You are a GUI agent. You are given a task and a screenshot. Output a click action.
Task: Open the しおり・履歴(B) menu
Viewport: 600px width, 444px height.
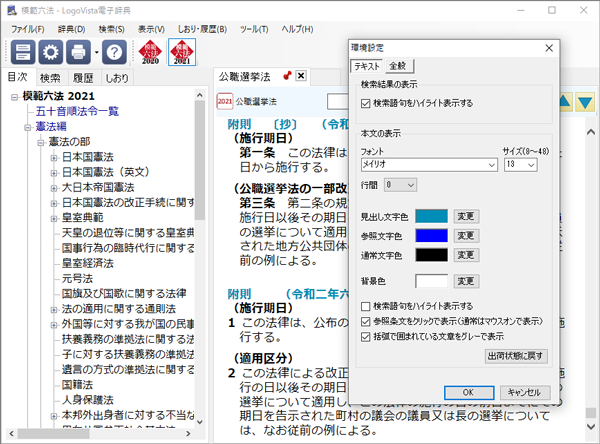tap(202, 29)
